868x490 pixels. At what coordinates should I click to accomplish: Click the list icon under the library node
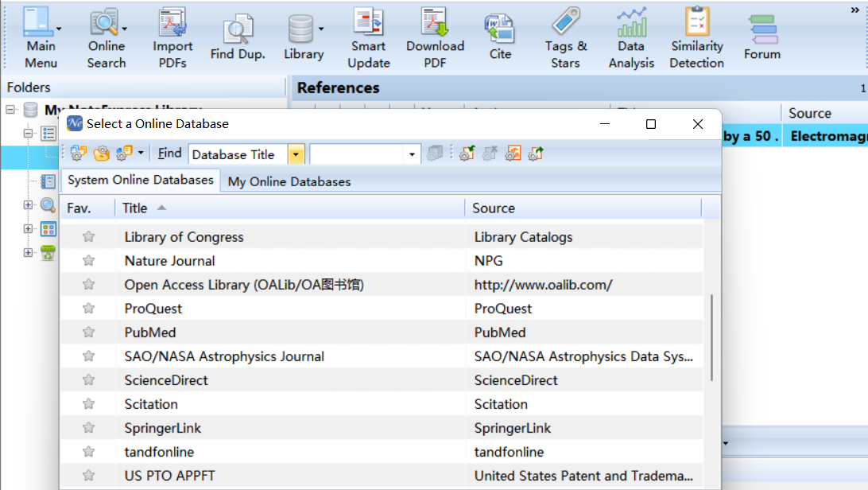pos(48,134)
